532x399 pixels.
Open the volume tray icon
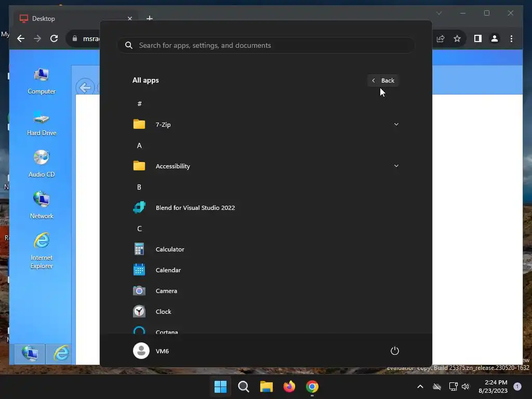pos(465,387)
